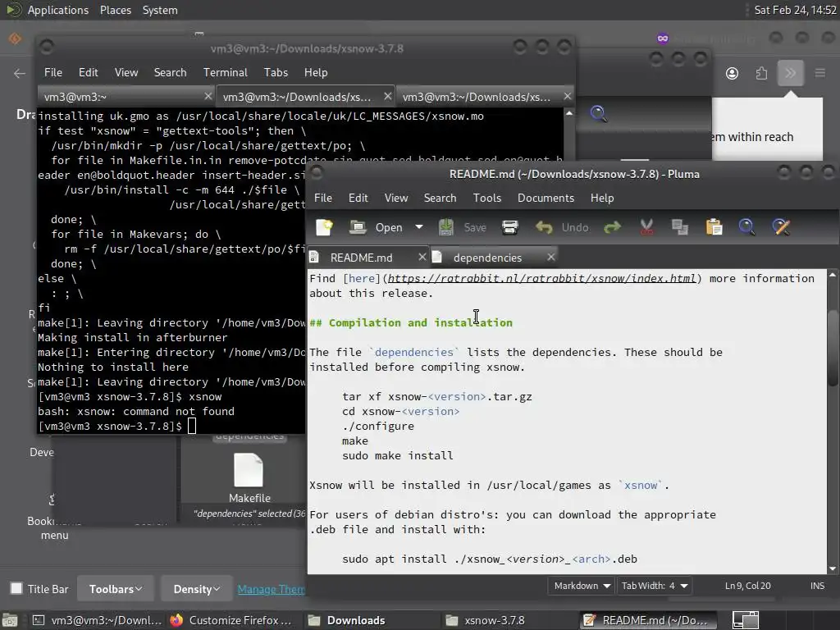Open the terminal window's Search menu

click(170, 72)
